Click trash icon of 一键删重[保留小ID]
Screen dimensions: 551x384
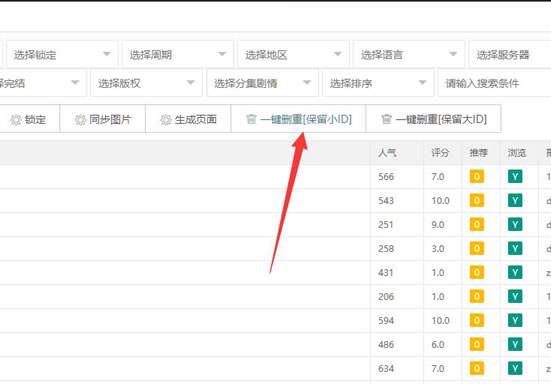(x=251, y=119)
